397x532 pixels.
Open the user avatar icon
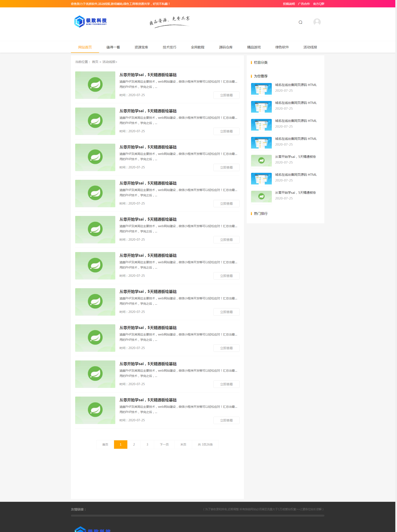(317, 22)
